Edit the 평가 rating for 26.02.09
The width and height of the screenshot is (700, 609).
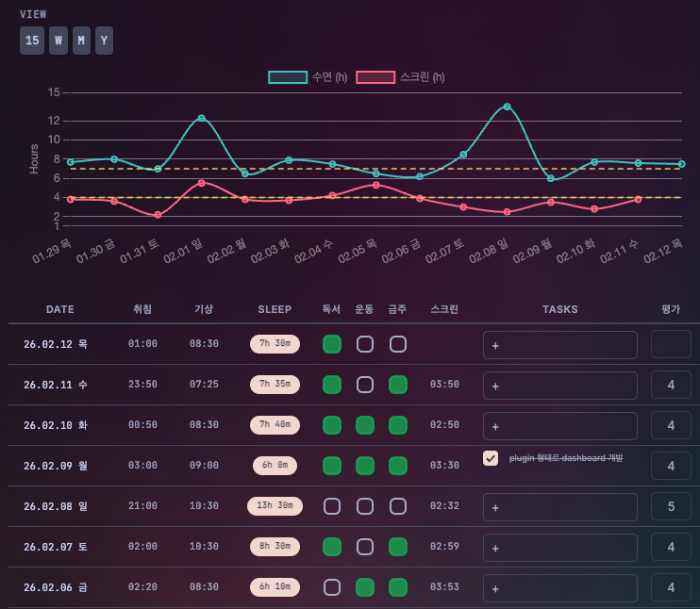pos(671,466)
